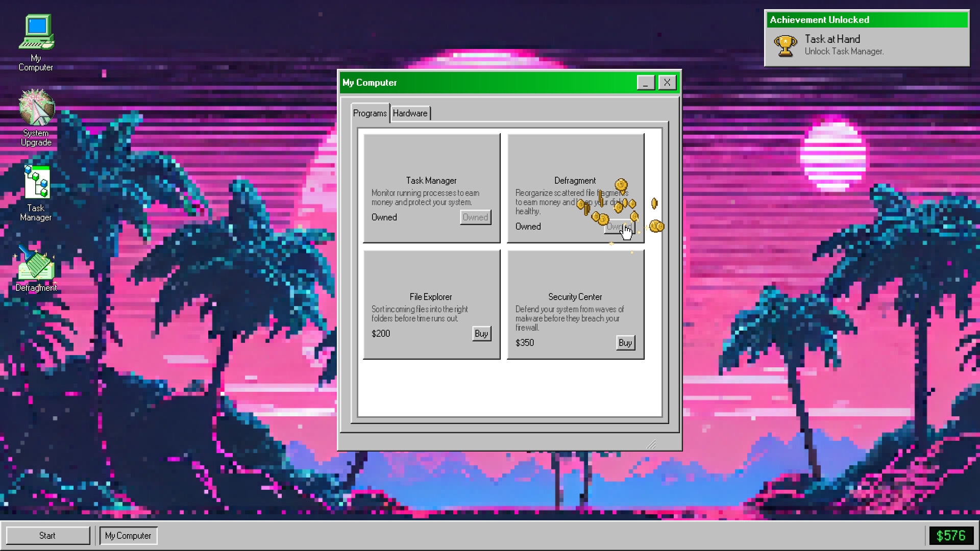Screen dimensions: 980x551
Task: Buy Security Center for $350
Action: point(625,343)
